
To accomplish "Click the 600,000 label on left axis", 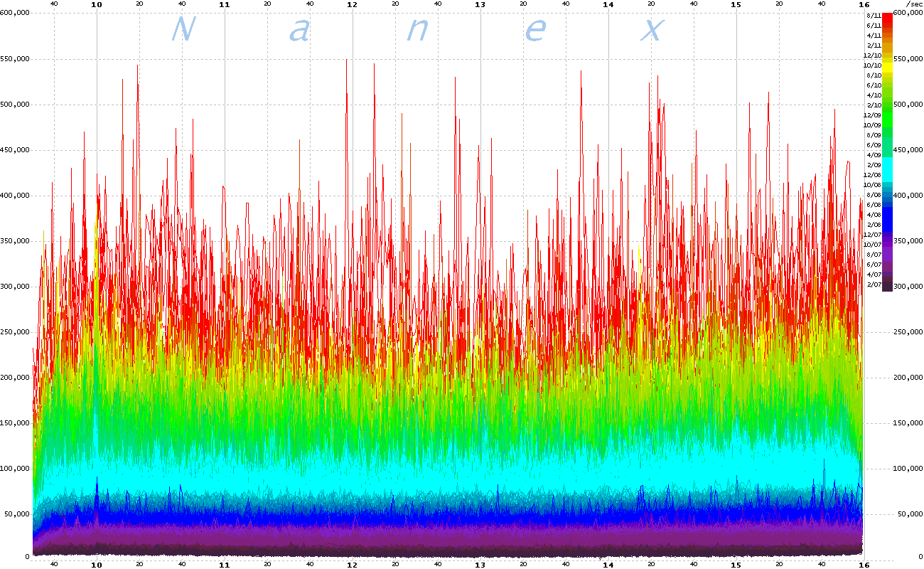I will (15, 14).
